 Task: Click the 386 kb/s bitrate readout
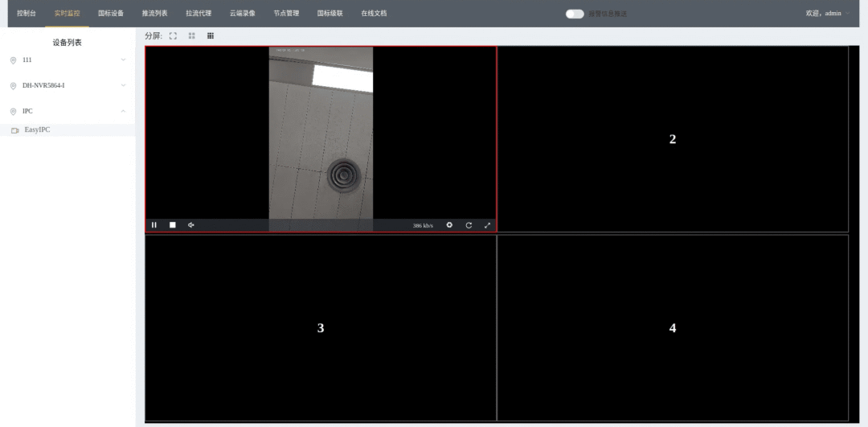[423, 225]
